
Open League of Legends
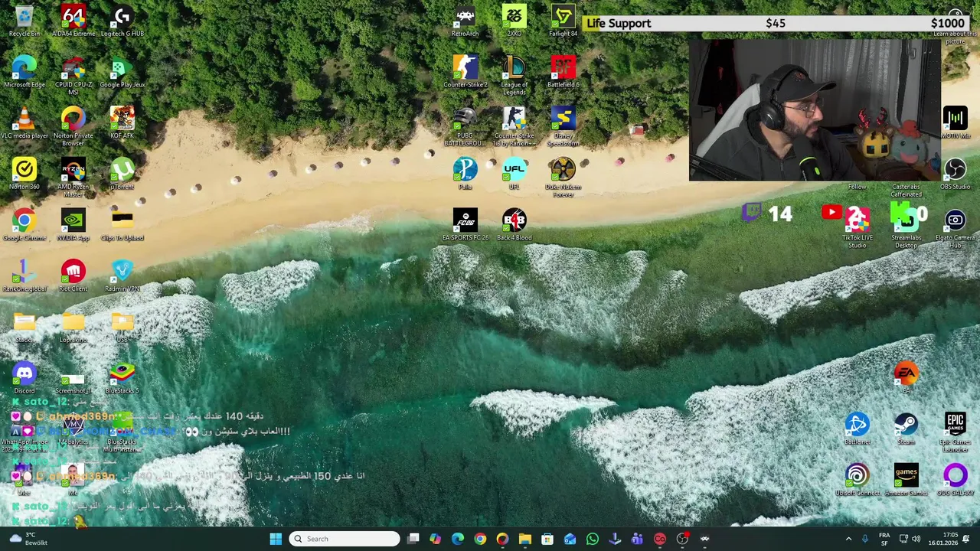pyautogui.click(x=514, y=76)
